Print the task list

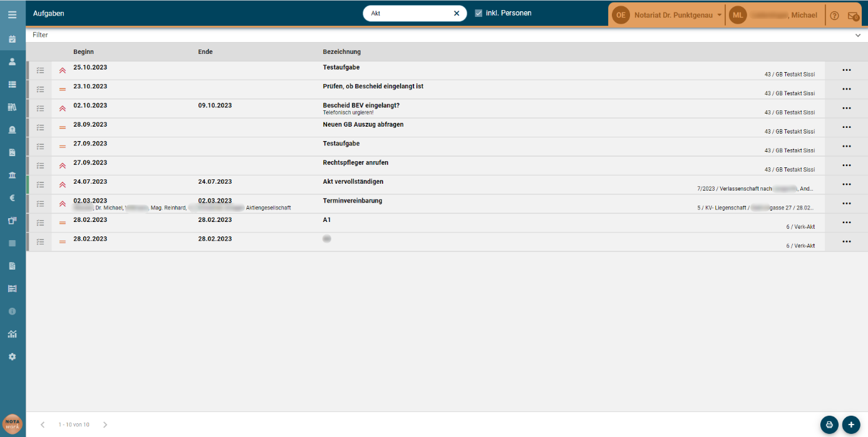(829, 424)
